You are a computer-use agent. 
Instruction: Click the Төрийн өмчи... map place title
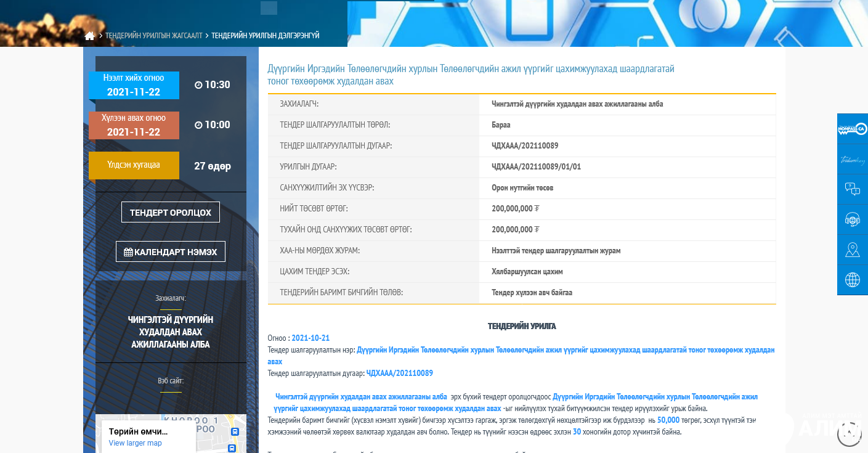[x=139, y=431]
